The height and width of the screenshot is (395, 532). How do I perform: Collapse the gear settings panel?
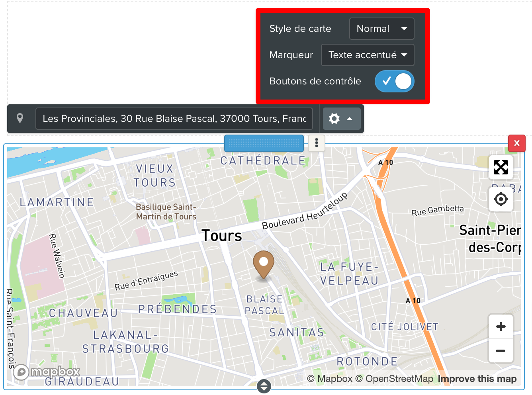tap(341, 119)
